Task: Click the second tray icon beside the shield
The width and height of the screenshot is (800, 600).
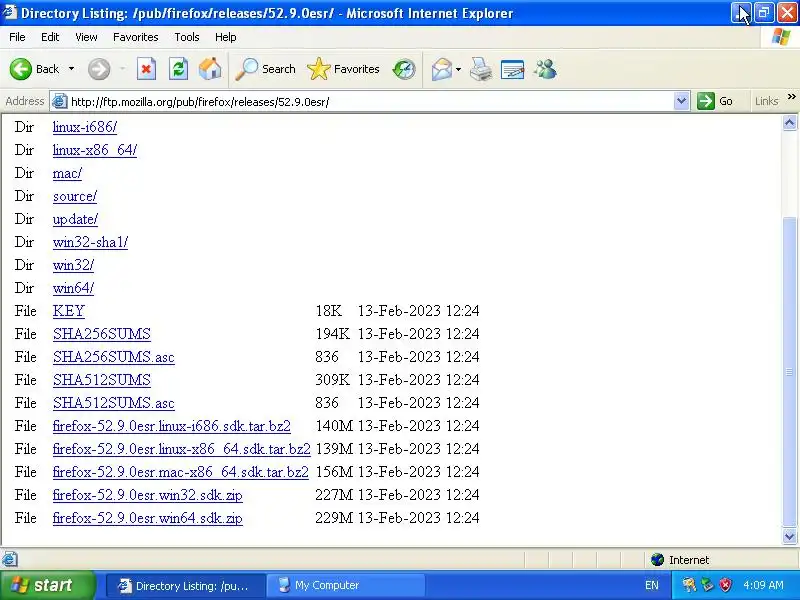Action: point(707,585)
